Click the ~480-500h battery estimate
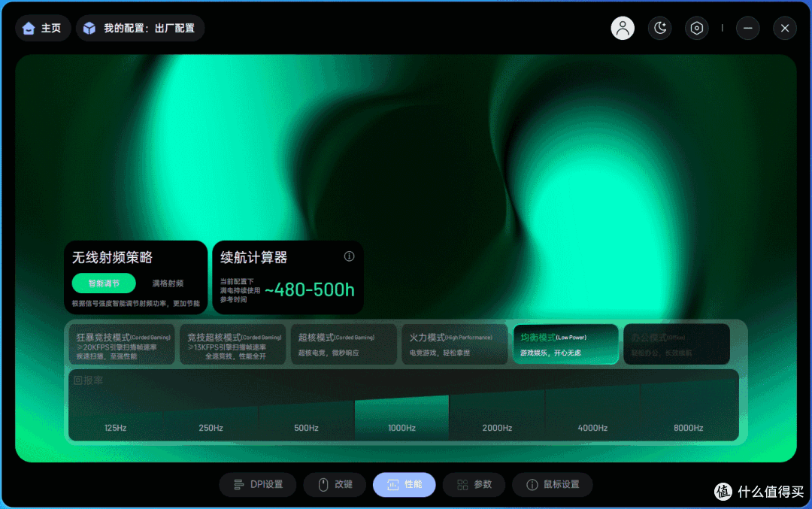Screen dimensions: 812x509 310,290
